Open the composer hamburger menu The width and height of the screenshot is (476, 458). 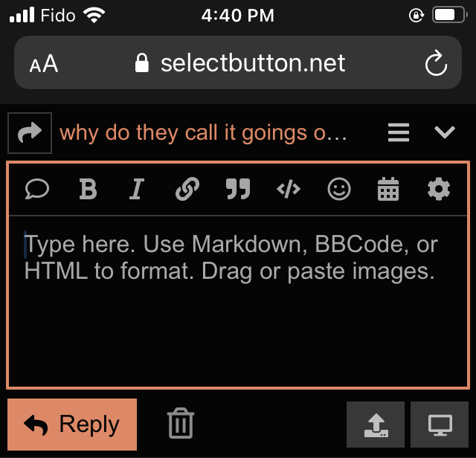click(399, 133)
